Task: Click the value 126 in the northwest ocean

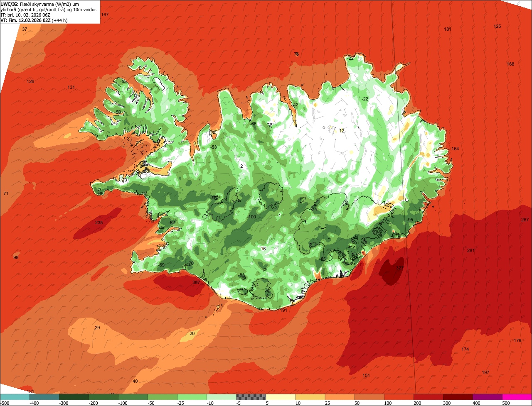Action: click(30, 81)
